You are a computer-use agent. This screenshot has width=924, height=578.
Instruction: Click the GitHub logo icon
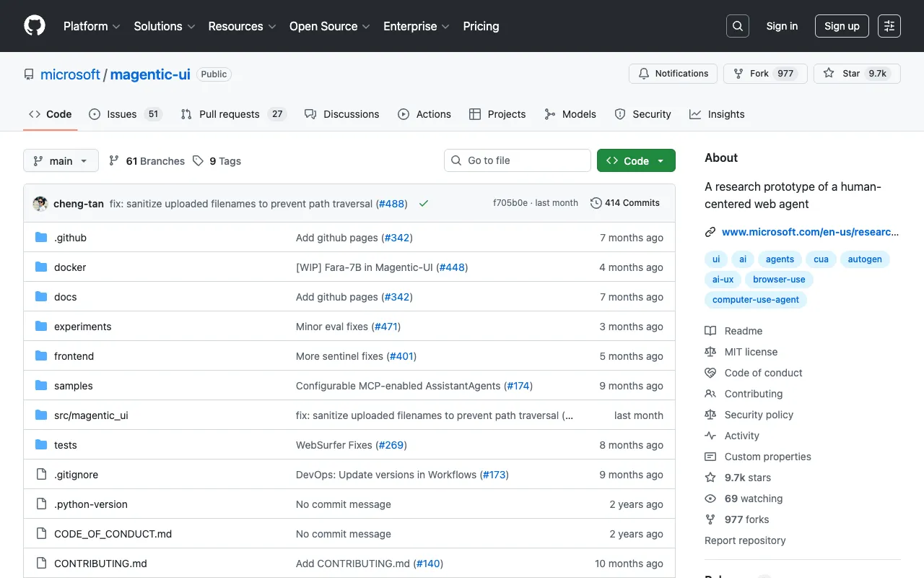point(34,26)
